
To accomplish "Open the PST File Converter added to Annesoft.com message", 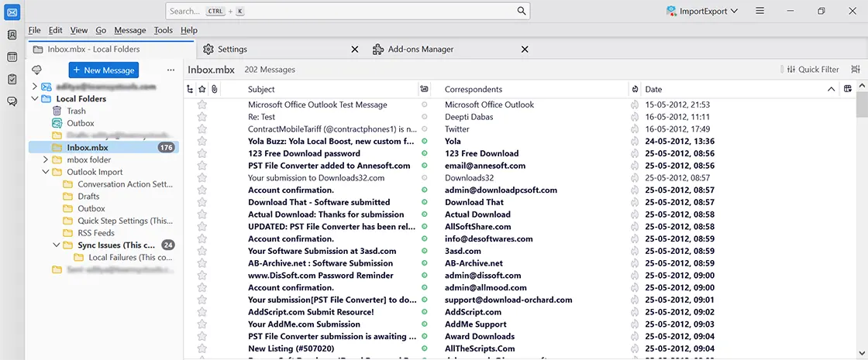I will tap(329, 166).
